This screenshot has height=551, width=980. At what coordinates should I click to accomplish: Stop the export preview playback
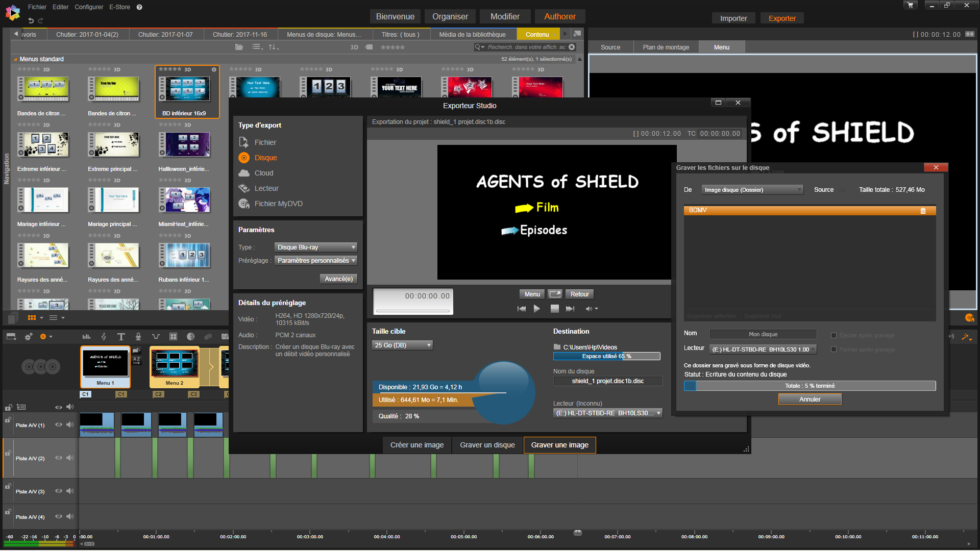coord(555,309)
